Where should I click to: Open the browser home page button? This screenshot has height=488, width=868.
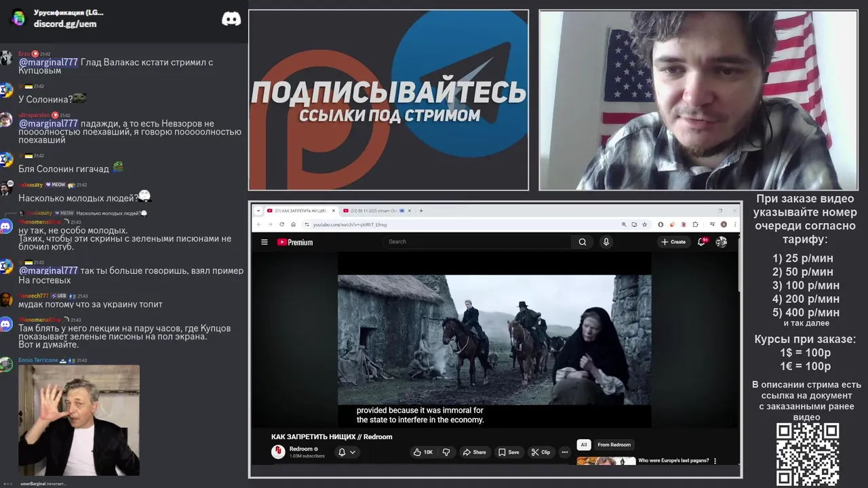tap(293, 224)
